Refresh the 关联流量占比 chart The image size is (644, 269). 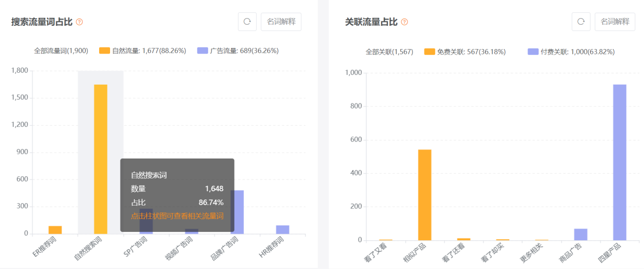[581, 22]
